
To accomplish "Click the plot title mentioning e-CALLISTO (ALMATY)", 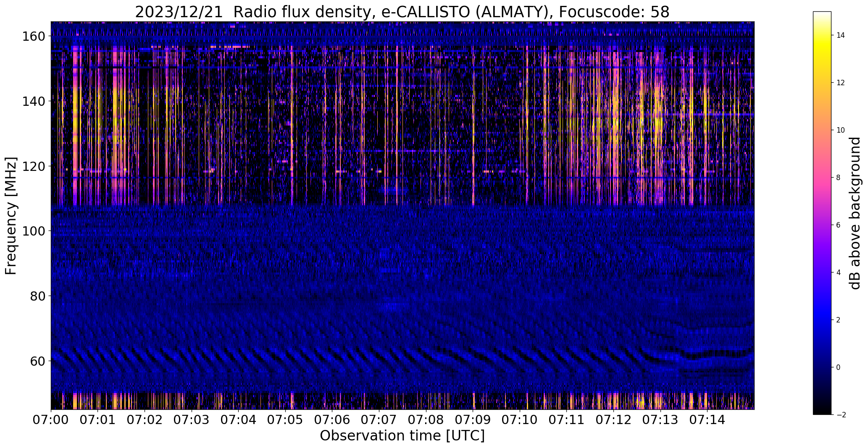I will 402,12.
